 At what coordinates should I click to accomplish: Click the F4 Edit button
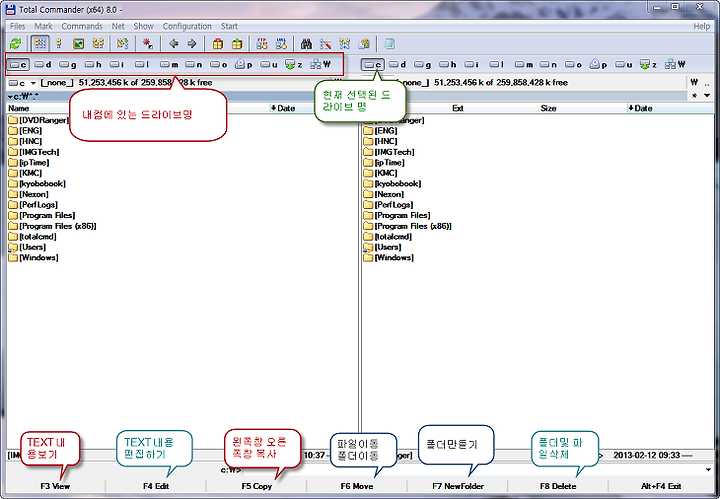click(x=156, y=486)
